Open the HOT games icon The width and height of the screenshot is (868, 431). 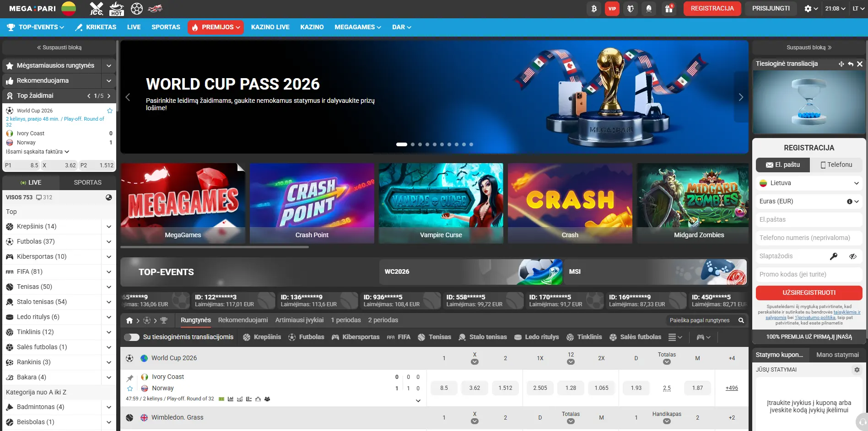(117, 9)
